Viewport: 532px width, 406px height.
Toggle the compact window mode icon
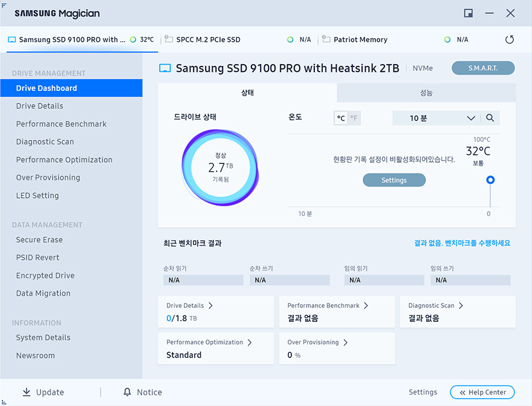(468, 13)
